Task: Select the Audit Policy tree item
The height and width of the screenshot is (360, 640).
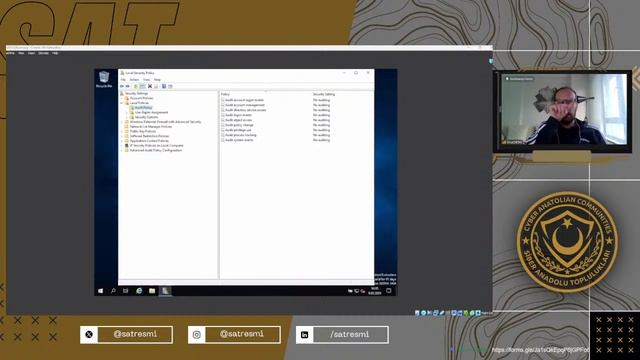Action: [x=143, y=108]
